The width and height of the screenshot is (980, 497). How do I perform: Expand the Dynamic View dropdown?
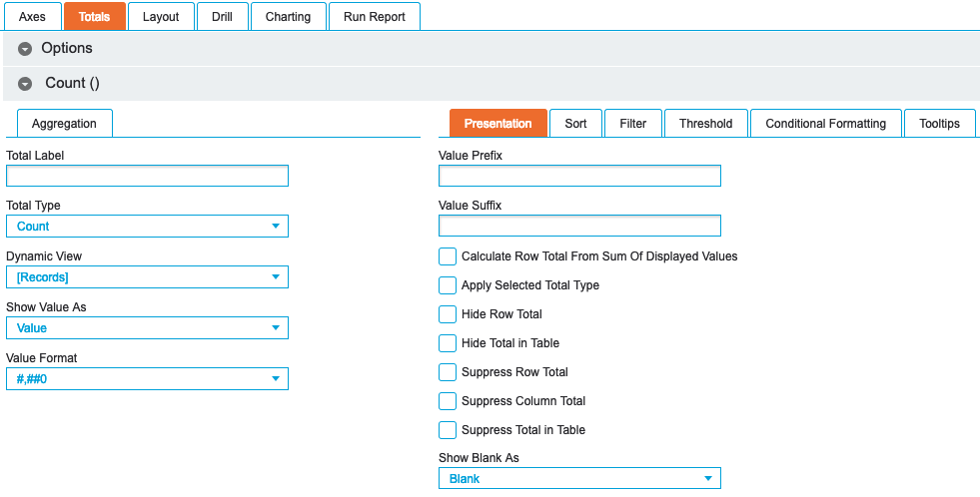(147, 277)
